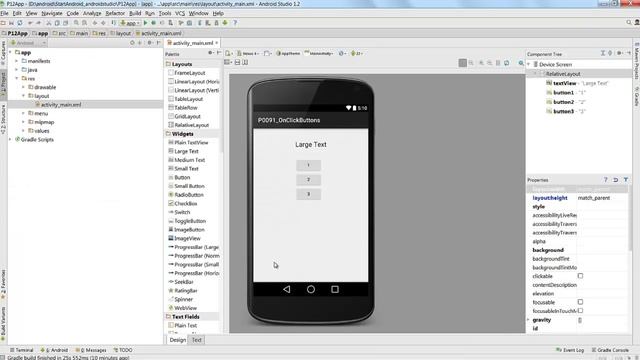Click the Large Text view on phone preview
The image size is (640, 360).
(311, 144)
